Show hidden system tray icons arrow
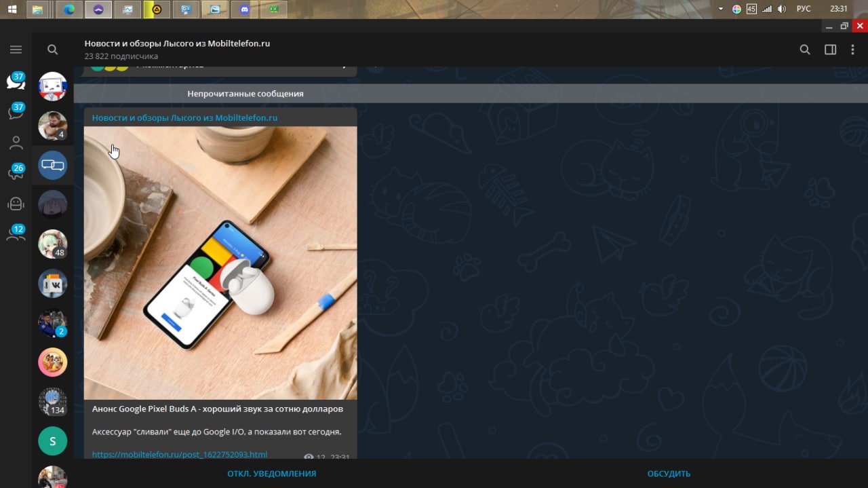This screenshot has width=868, height=488. click(x=720, y=9)
